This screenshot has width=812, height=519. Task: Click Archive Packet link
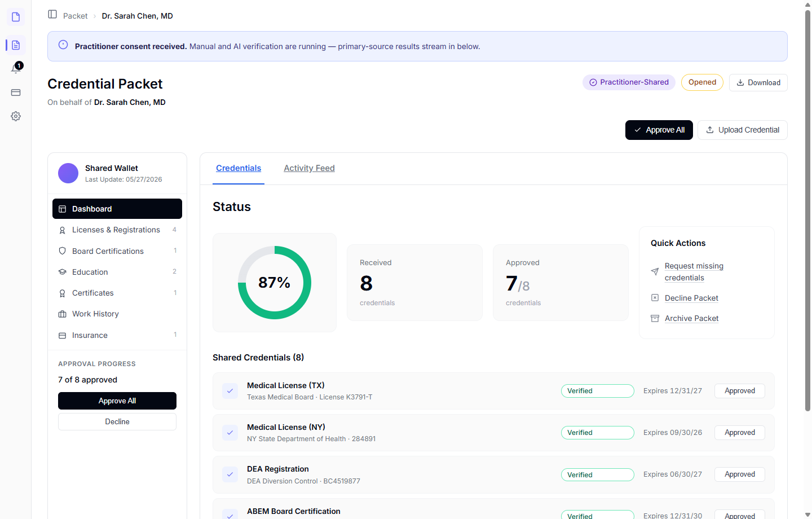coord(691,318)
